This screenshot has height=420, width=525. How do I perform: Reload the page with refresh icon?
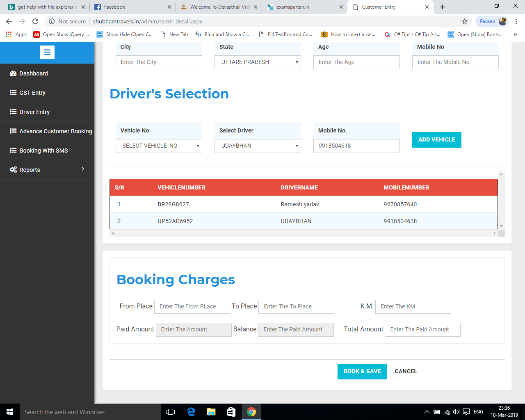[35, 21]
